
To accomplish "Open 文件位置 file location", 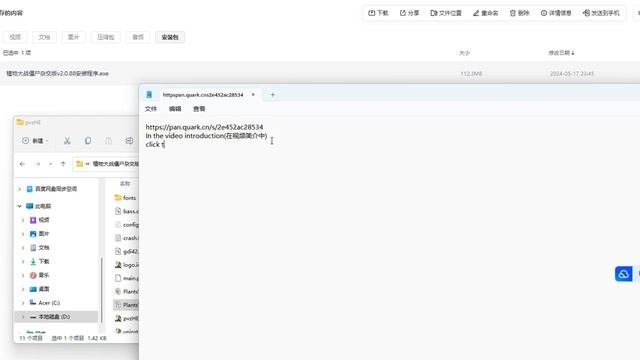I will 446,13.
